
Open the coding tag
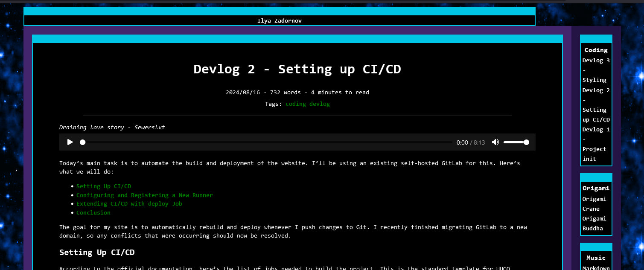pyautogui.click(x=296, y=104)
